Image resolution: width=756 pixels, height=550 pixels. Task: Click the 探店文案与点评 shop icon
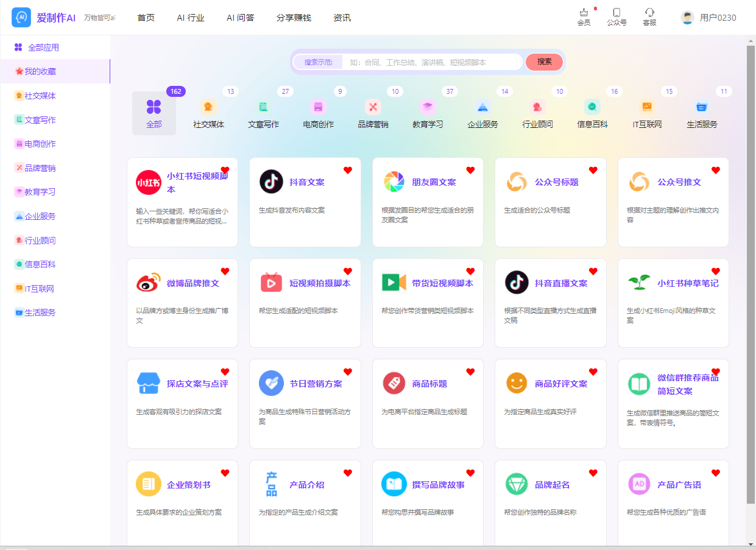point(148,383)
